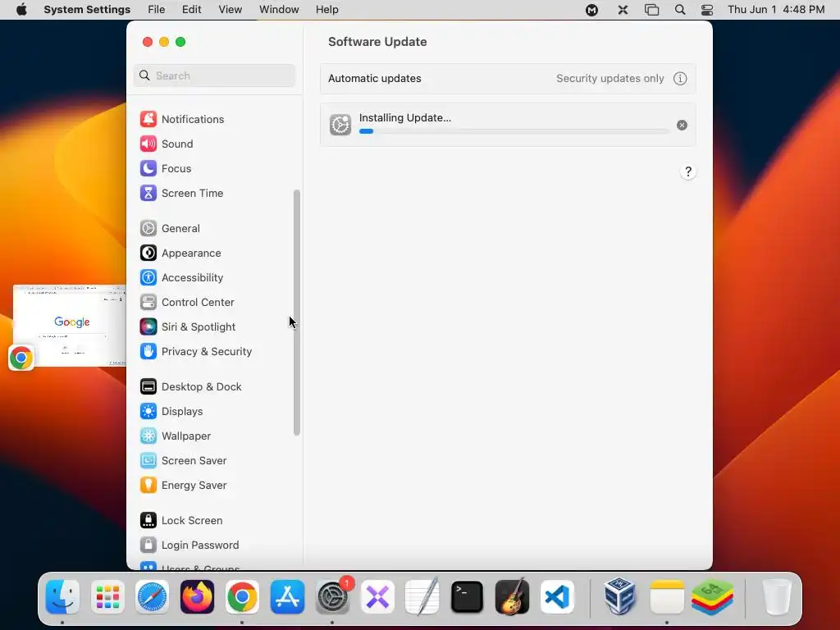
Task: Open Control Center from menu bar
Action: (707, 10)
